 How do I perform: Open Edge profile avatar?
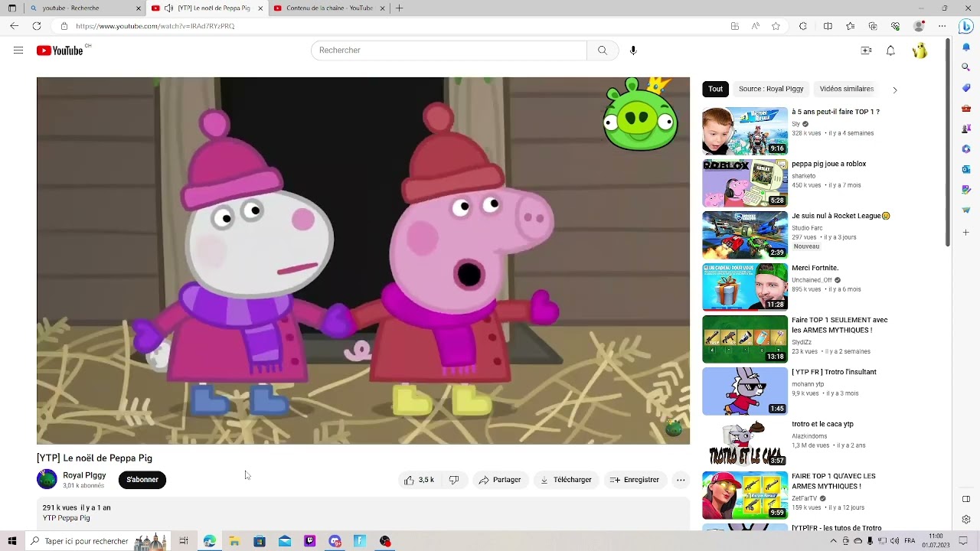[920, 26]
